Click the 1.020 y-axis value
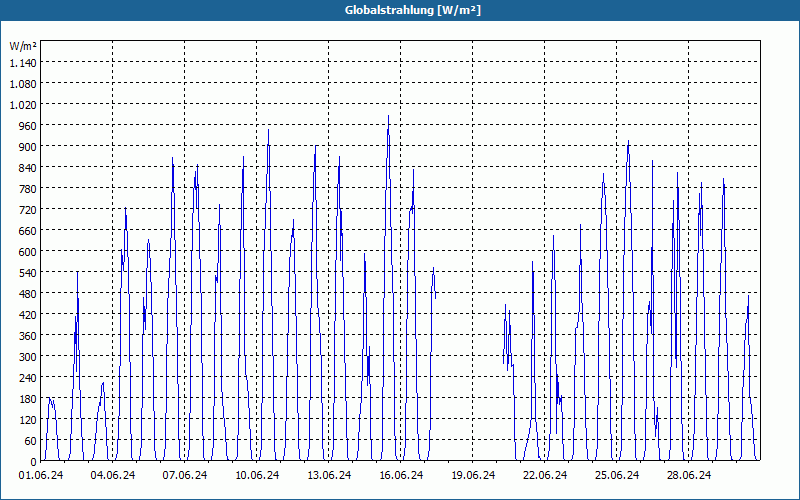The width and height of the screenshot is (800, 500). [23, 104]
